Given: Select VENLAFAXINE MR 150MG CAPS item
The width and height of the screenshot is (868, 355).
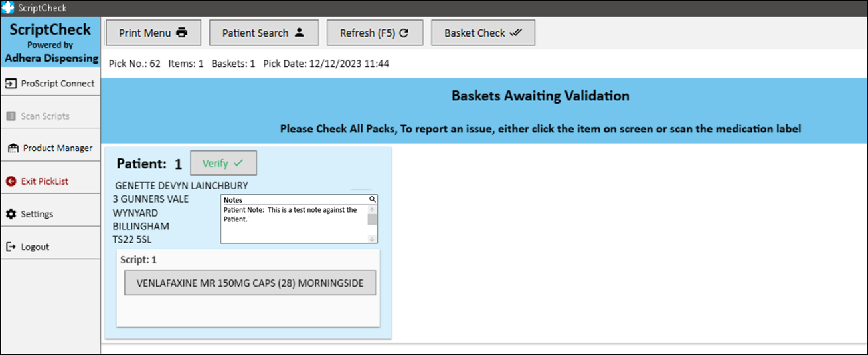Looking at the screenshot, I should pos(250,283).
